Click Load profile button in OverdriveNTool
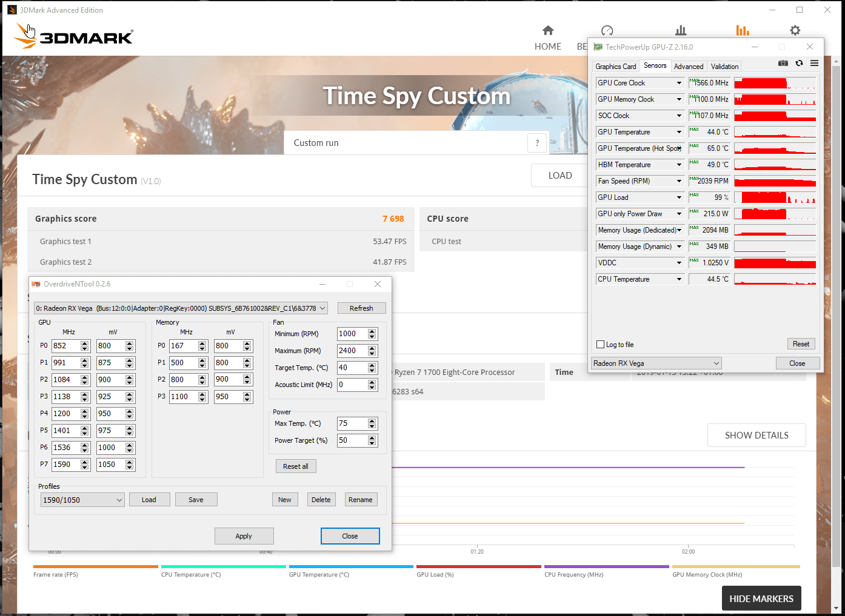 pos(149,500)
